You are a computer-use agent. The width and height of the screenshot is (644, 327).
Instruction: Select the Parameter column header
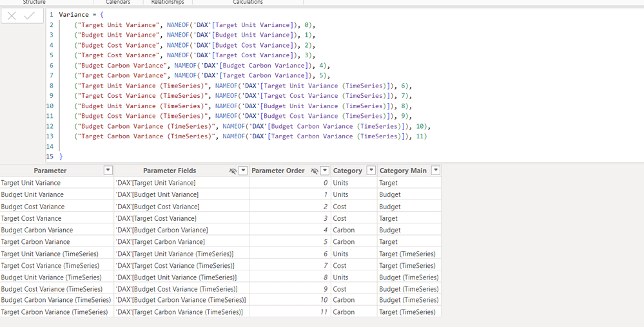pos(50,171)
